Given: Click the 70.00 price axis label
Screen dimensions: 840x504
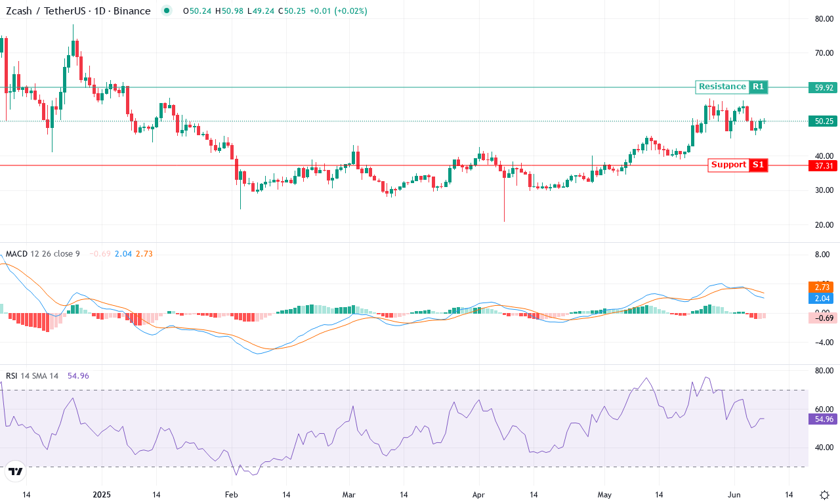Looking at the screenshot, I should point(824,53).
